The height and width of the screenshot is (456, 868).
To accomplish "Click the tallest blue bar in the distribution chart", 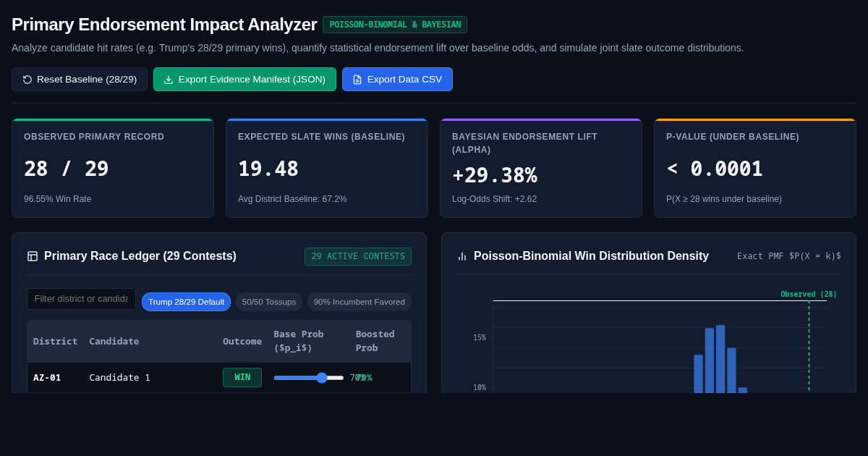I will (x=720, y=359).
